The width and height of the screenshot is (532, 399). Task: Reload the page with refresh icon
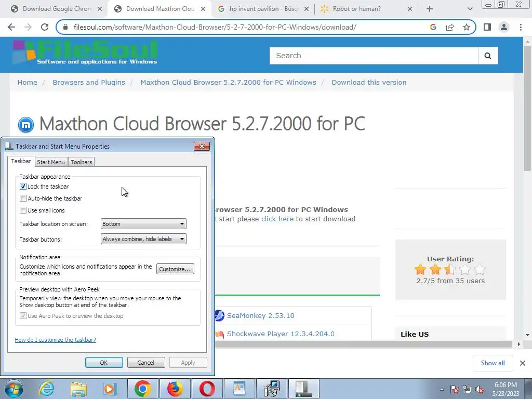coord(45,27)
